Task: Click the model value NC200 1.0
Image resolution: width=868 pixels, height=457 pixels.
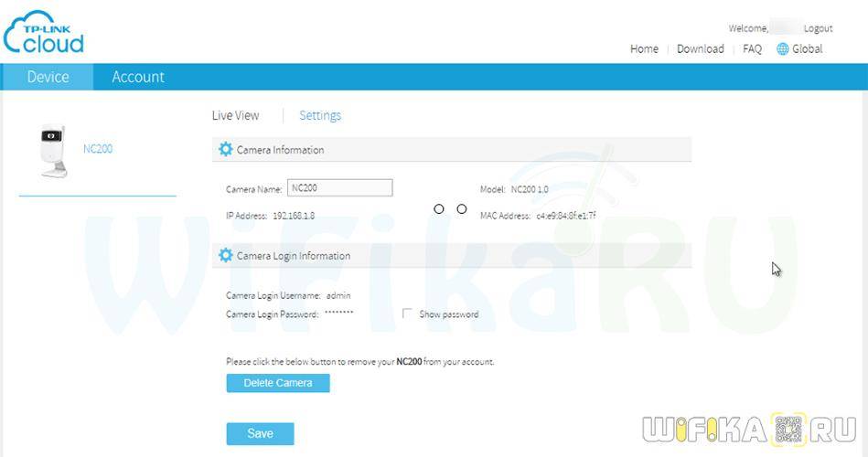Action: [x=530, y=189]
